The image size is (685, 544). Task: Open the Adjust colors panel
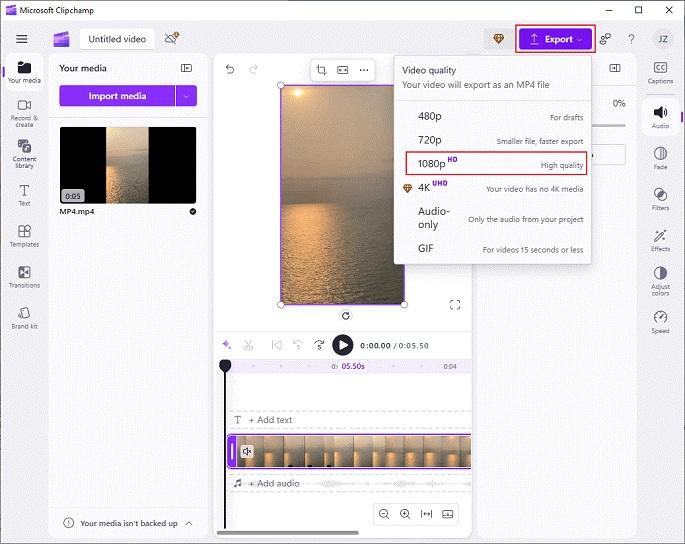point(660,279)
